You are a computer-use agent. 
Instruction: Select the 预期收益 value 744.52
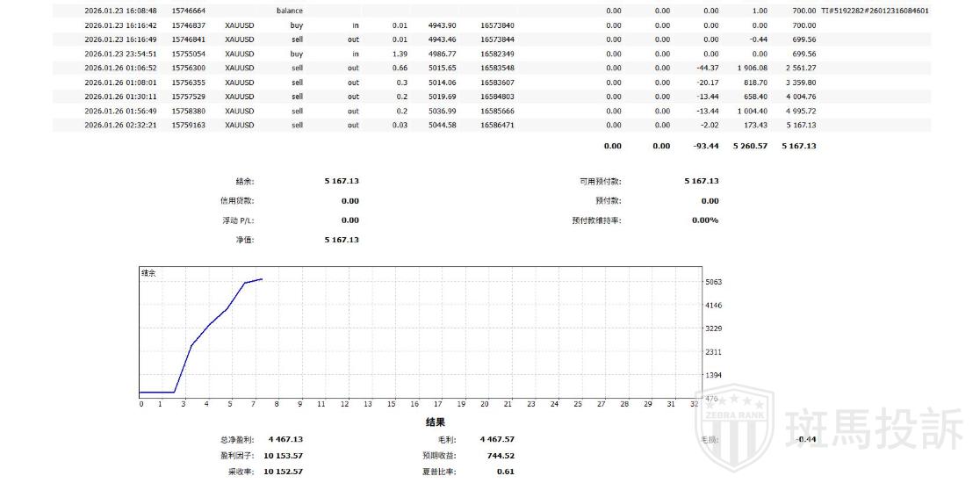coord(500,456)
